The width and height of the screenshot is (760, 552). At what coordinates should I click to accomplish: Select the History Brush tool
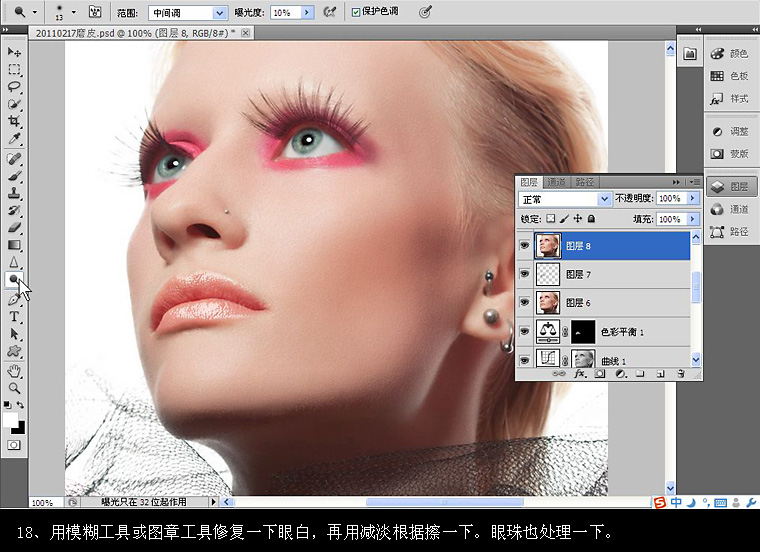tap(14, 210)
